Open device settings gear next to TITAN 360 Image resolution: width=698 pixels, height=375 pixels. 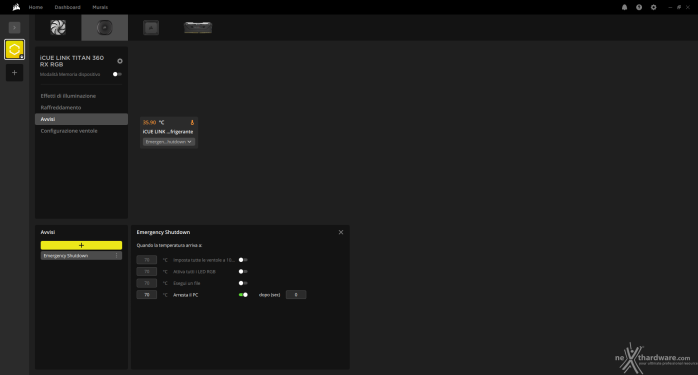[120, 61]
